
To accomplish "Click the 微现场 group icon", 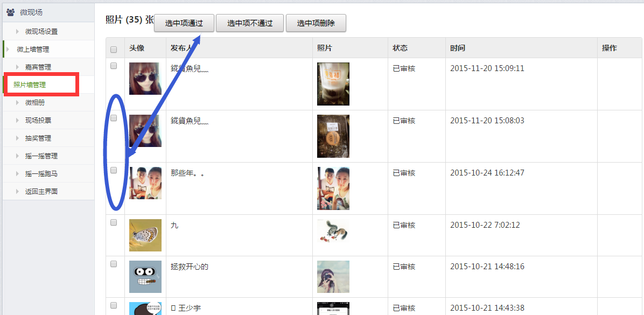I will (x=11, y=12).
